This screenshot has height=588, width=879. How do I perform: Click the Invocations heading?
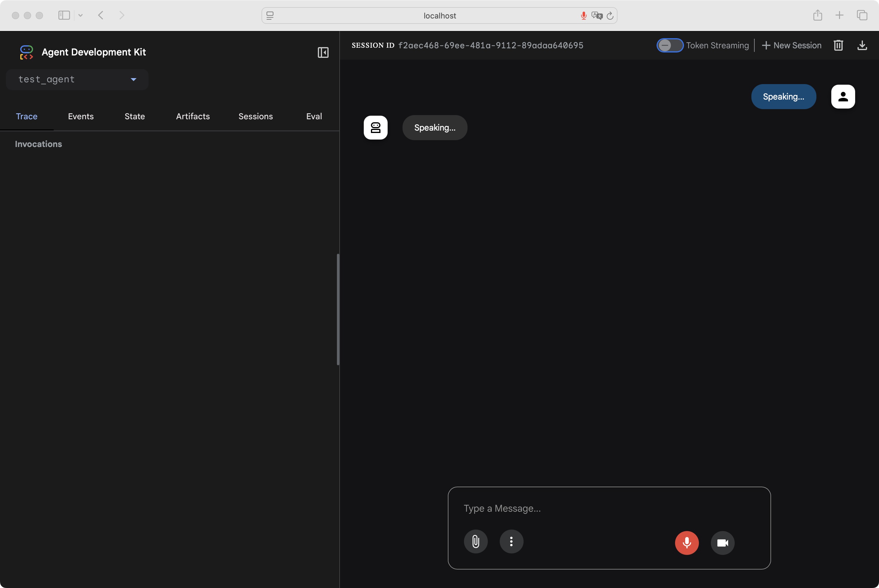coord(38,144)
